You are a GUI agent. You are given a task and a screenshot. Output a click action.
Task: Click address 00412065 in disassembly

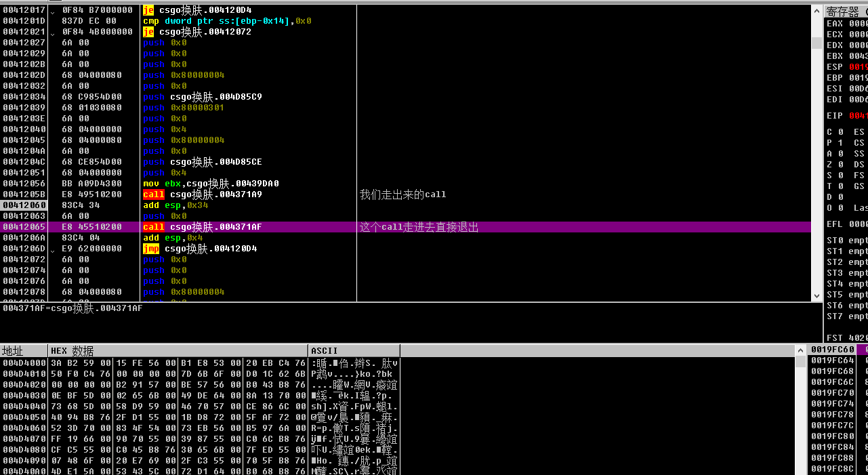click(24, 227)
